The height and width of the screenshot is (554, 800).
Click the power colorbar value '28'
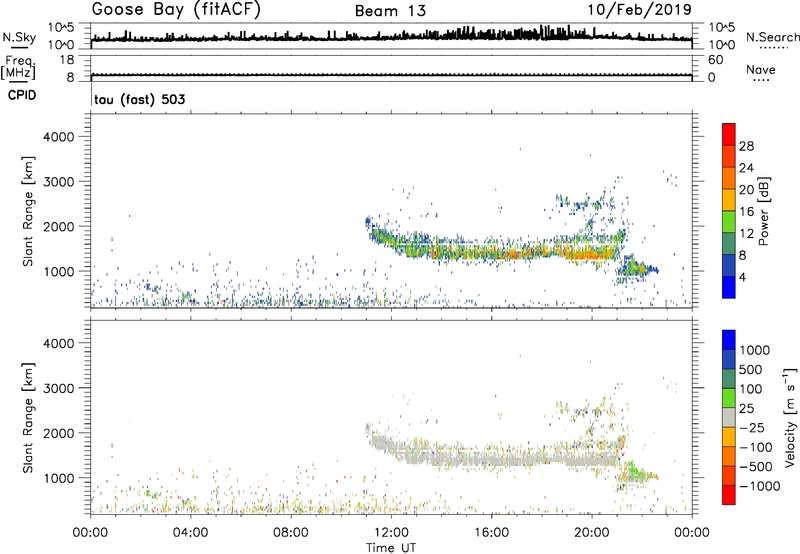(x=746, y=146)
